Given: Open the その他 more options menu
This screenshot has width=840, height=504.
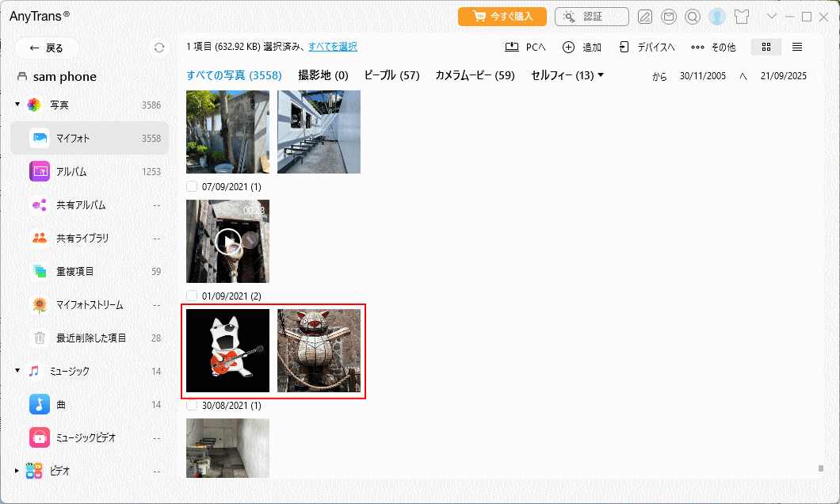Looking at the screenshot, I should click(x=713, y=47).
